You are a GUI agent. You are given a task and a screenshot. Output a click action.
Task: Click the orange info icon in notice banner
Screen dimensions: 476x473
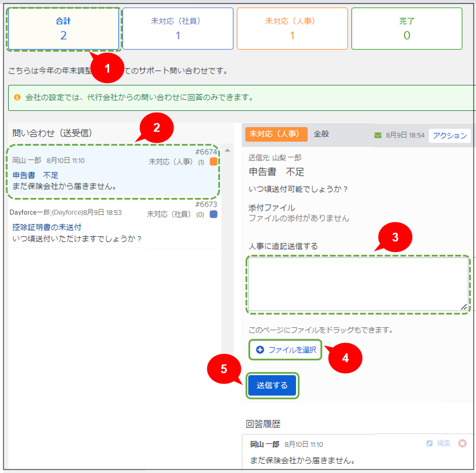coord(17,97)
